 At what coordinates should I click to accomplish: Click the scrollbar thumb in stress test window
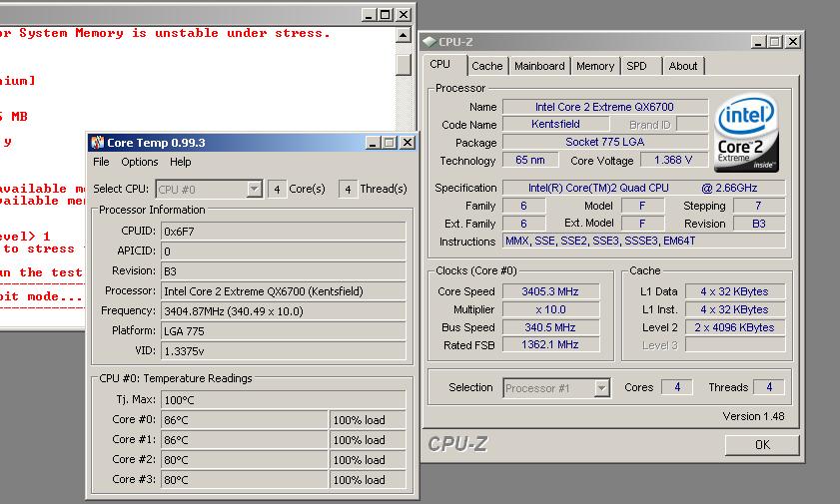click(x=403, y=64)
